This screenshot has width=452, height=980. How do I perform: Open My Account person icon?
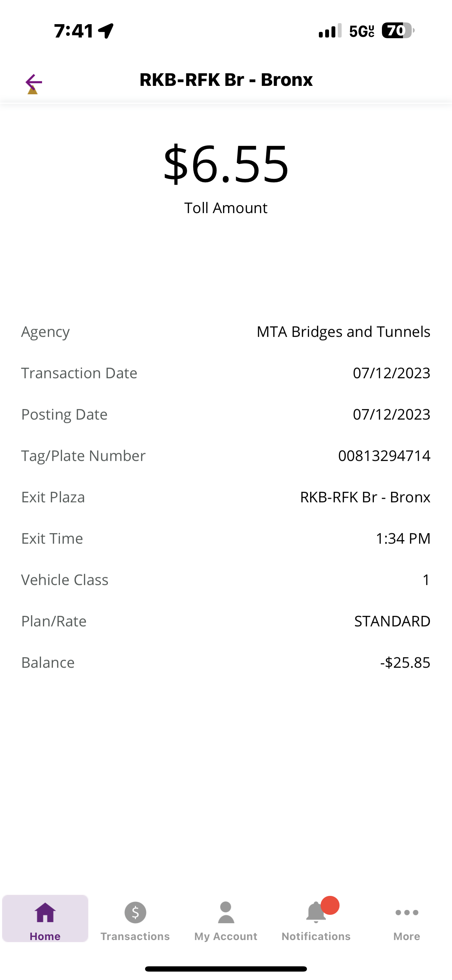click(x=226, y=912)
